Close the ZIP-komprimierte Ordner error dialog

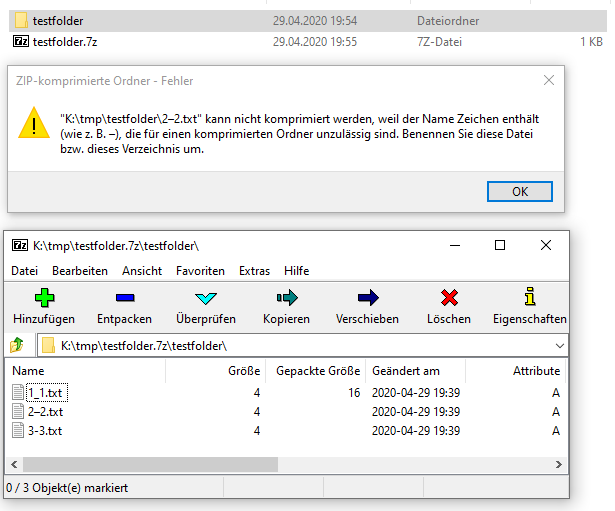tap(549, 80)
